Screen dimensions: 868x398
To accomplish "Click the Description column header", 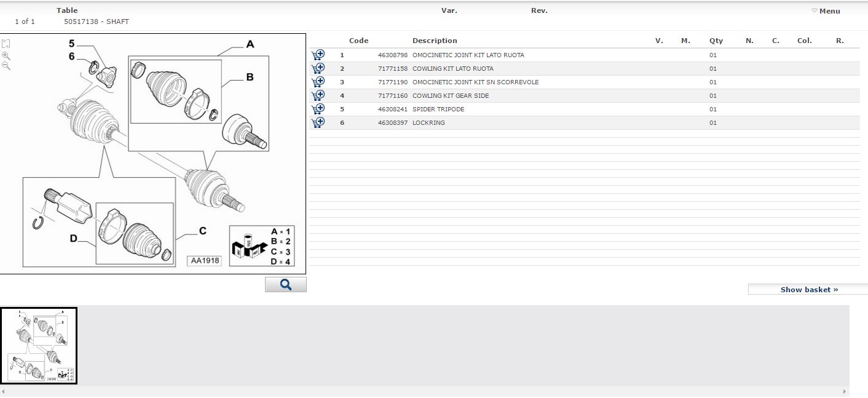I will click(435, 41).
